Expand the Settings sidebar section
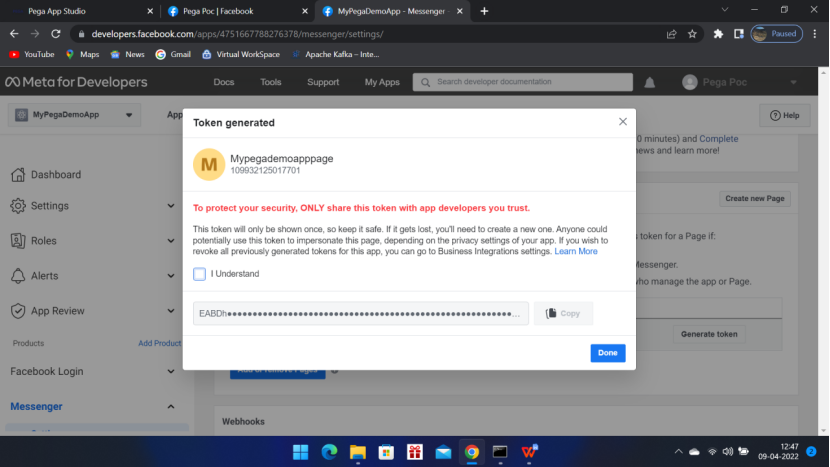The width and height of the screenshot is (830, 467). [x=170, y=206]
